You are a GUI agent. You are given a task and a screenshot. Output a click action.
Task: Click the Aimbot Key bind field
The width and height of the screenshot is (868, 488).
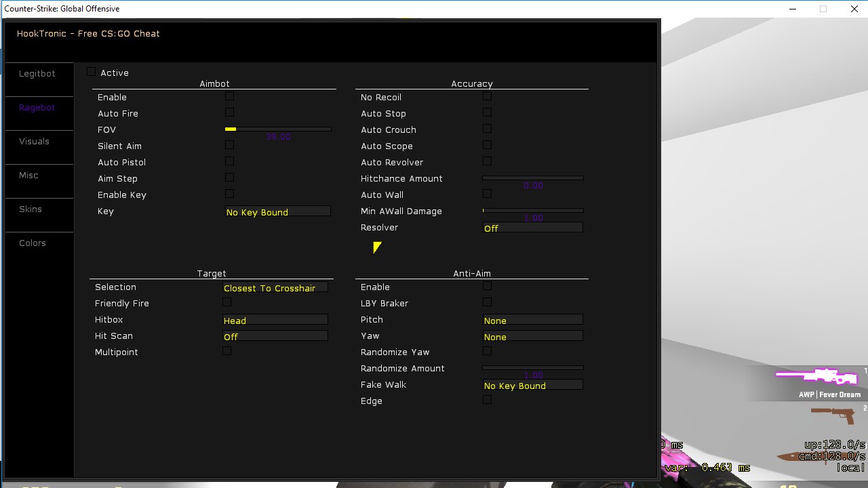(x=278, y=211)
